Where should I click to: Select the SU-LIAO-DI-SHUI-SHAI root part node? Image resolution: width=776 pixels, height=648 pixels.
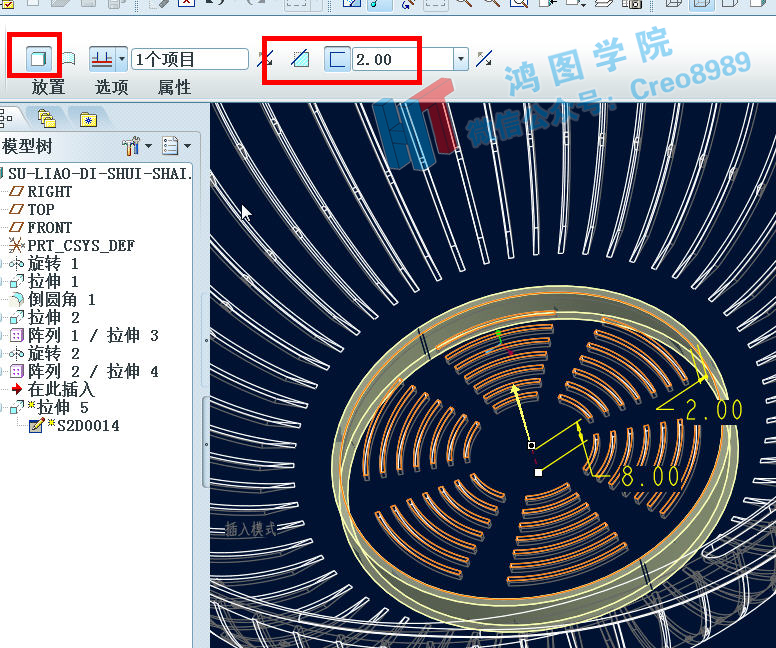pyautogui.click(x=99, y=174)
